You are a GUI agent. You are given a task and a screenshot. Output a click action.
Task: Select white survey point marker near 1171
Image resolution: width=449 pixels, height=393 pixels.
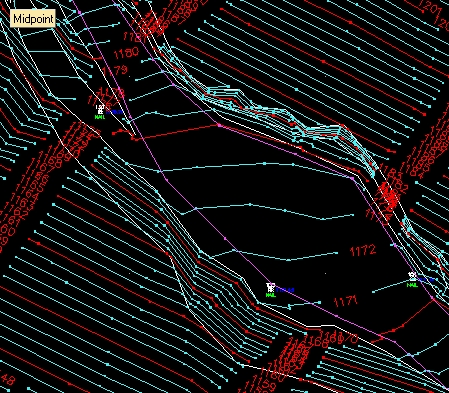point(270,288)
